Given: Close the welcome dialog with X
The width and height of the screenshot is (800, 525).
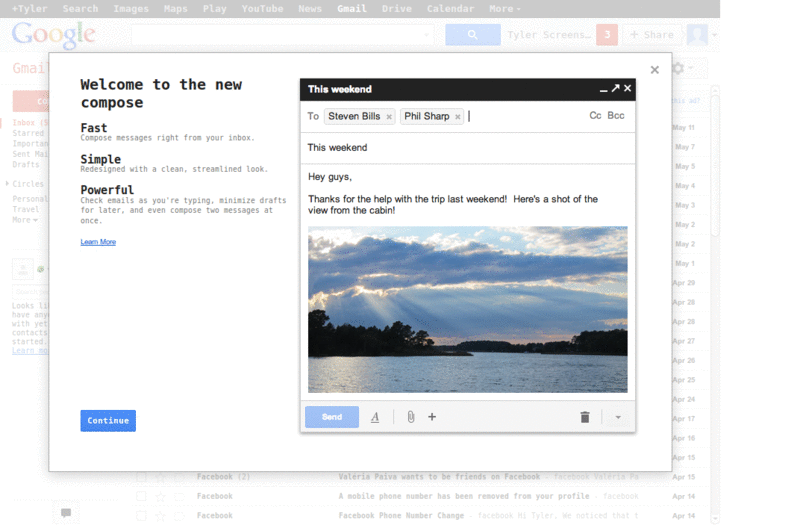Looking at the screenshot, I should pos(655,70).
